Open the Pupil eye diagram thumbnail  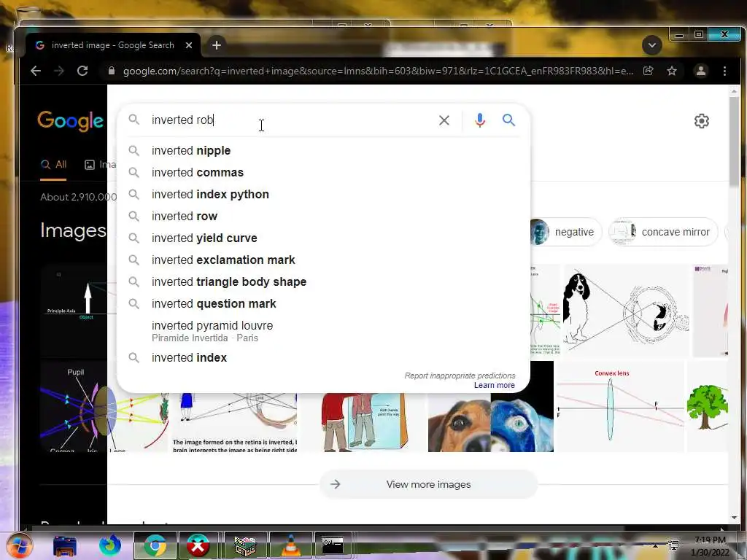[x=79, y=407]
